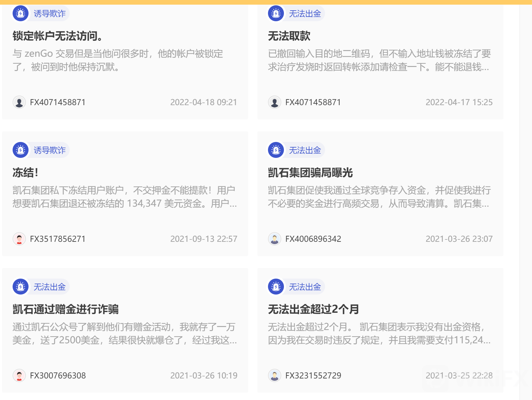Click the avatar of user FX3231552729
This screenshot has height=400, width=532.
[x=275, y=375]
